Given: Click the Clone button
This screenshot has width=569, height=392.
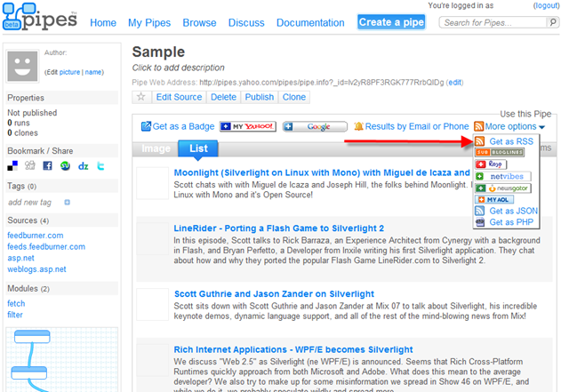Looking at the screenshot, I should click(294, 97).
